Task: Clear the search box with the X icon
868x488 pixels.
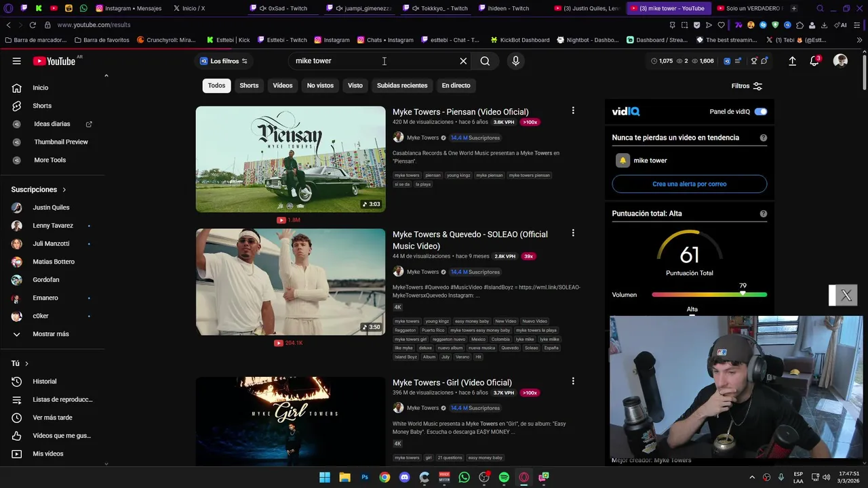Action: coord(463,61)
